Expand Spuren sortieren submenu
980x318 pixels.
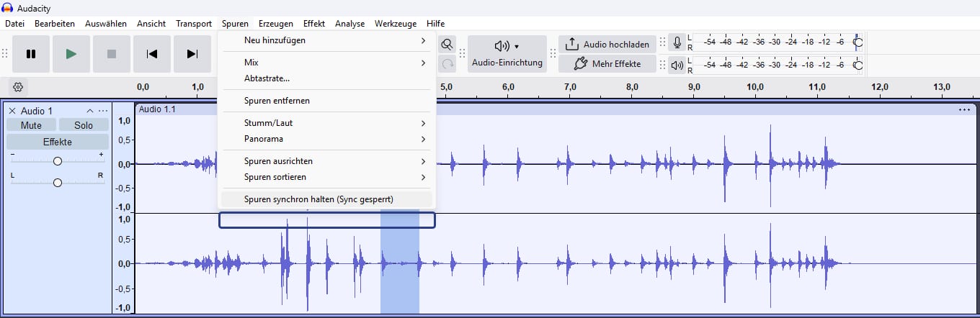point(327,177)
